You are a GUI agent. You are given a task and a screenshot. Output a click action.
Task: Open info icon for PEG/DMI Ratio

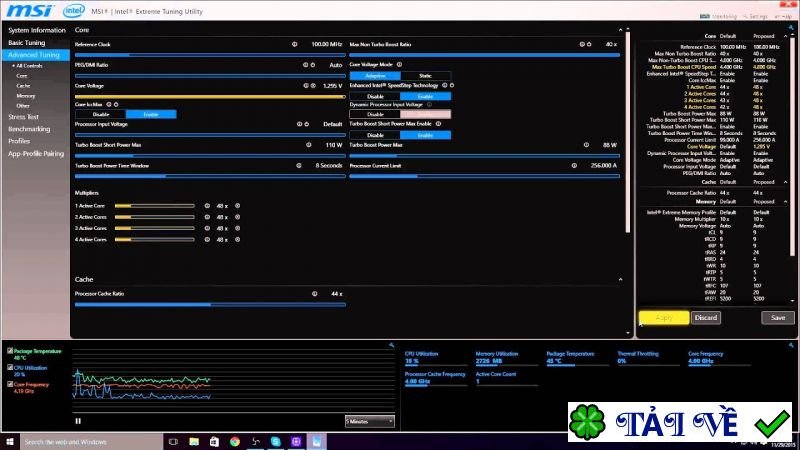[x=306, y=65]
